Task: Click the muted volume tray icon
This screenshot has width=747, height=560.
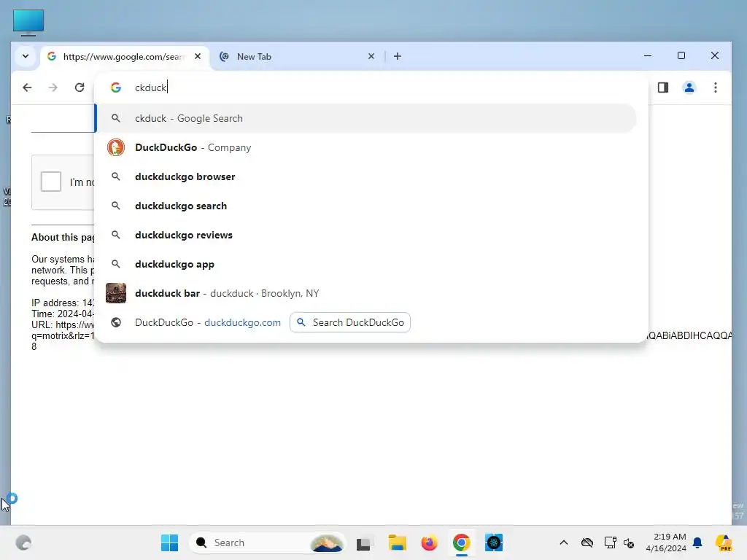Action: pos(629,542)
